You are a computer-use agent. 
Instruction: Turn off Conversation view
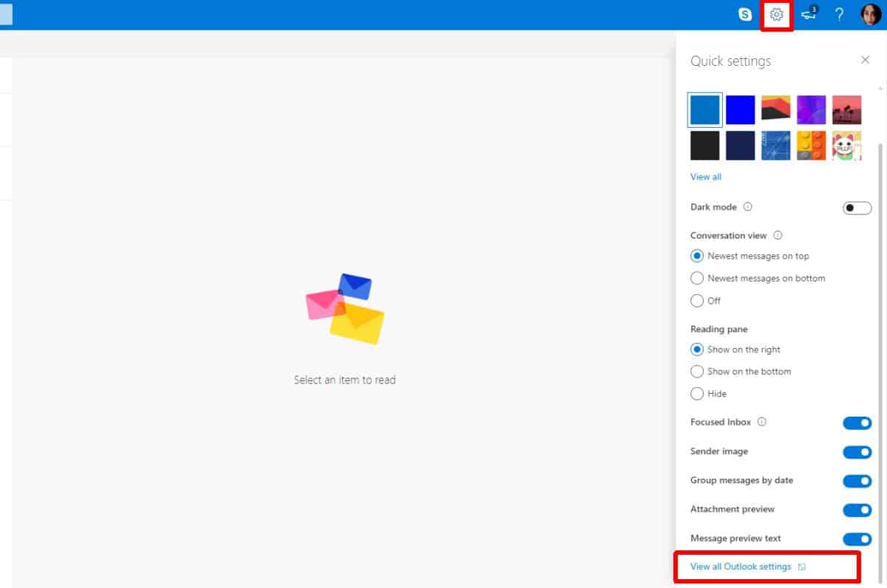point(696,301)
